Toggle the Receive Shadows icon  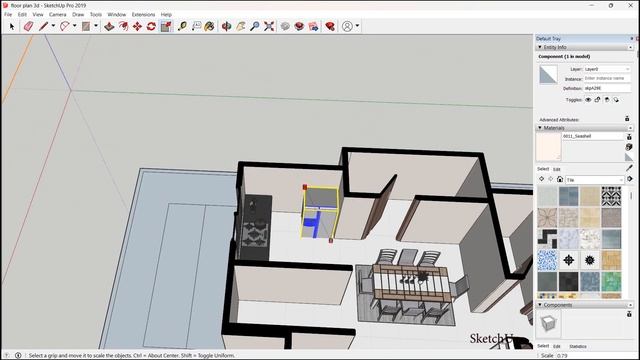point(607,100)
